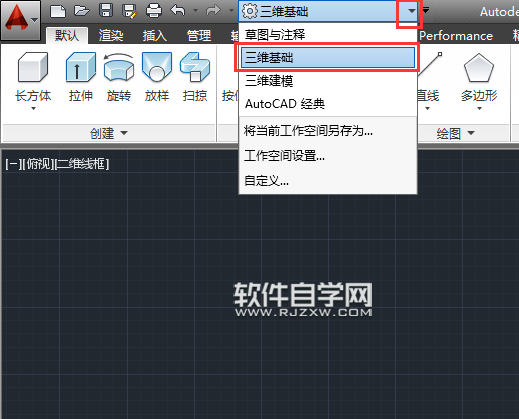
Task: Switch to the 渲染 ribbon tab
Action: coord(111,35)
